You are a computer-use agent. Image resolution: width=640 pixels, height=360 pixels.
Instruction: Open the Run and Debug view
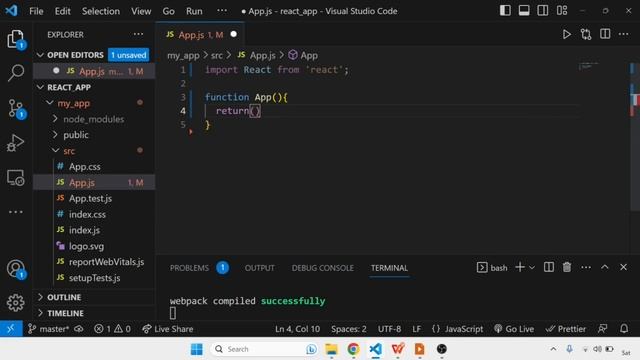point(16,143)
